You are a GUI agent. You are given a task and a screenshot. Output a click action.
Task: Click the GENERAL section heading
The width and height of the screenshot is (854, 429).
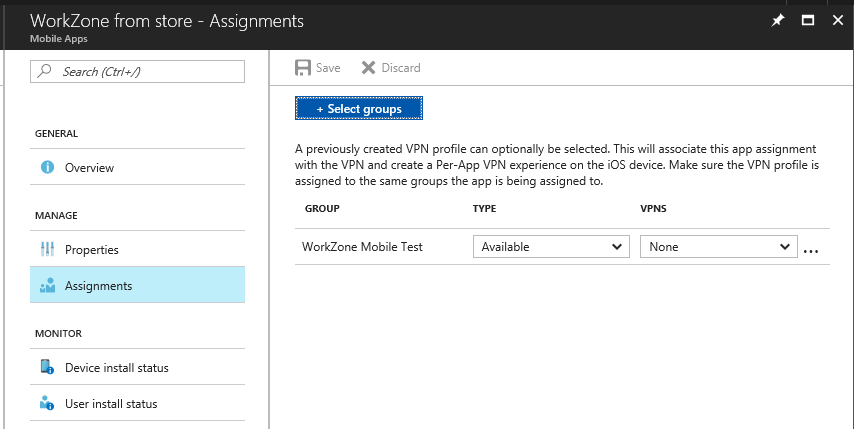pyautogui.click(x=56, y=133)
